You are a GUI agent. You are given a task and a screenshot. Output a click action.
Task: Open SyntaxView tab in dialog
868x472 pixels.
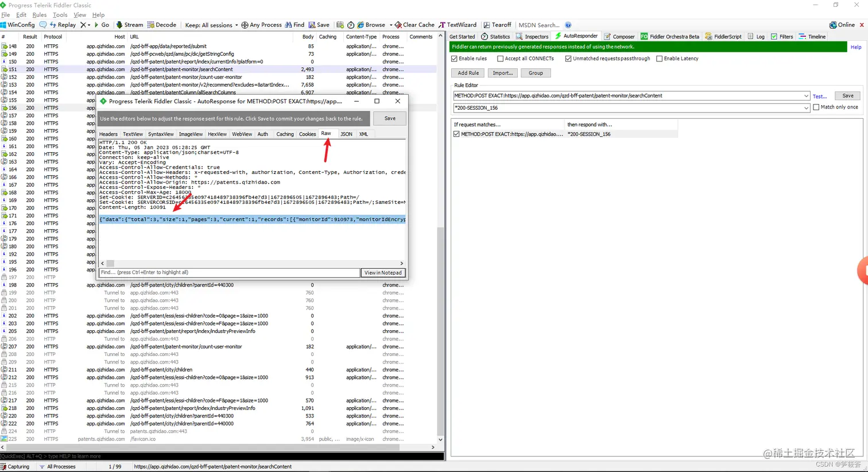pos(161,134)
